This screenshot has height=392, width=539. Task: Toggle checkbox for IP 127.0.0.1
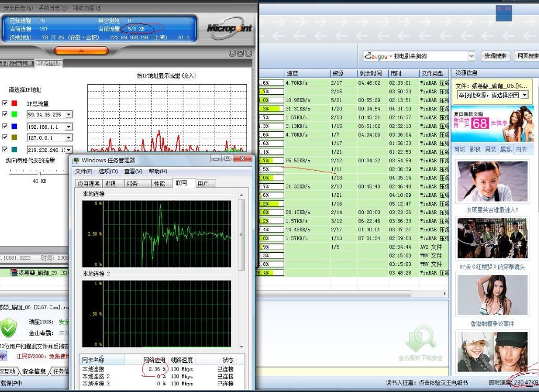tap(5, 137)
